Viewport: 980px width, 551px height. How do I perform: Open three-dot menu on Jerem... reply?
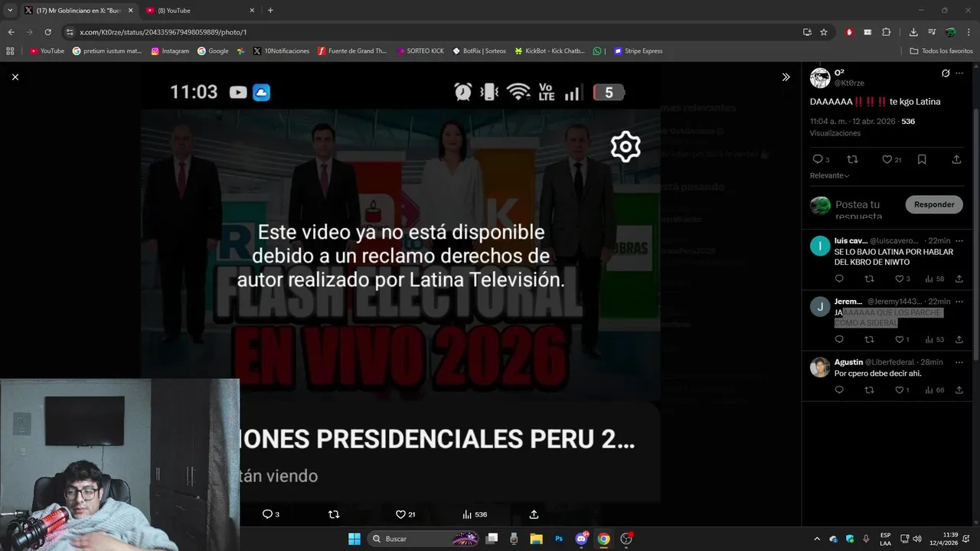(959, 302)
